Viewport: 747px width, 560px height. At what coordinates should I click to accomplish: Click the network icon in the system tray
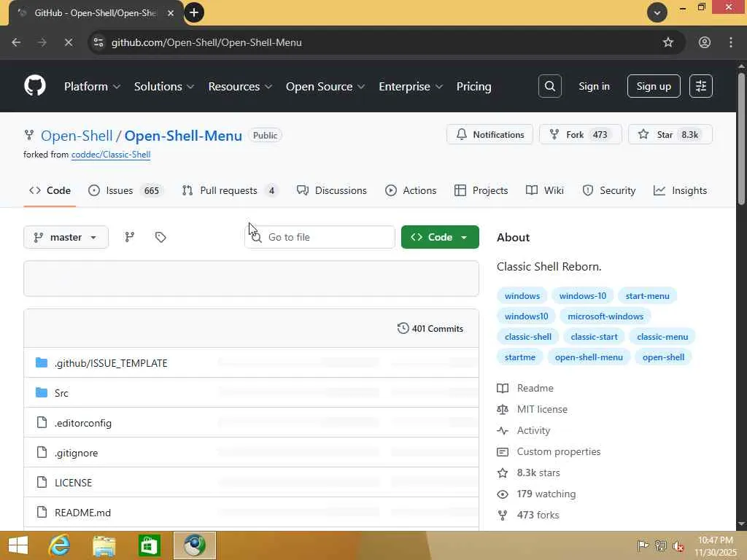660,545
